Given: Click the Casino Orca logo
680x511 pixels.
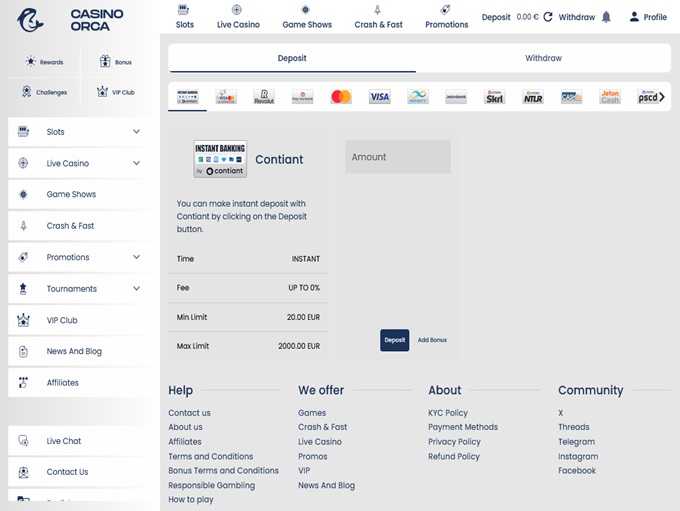Looking at the screenshot, I should pos(68,20).
